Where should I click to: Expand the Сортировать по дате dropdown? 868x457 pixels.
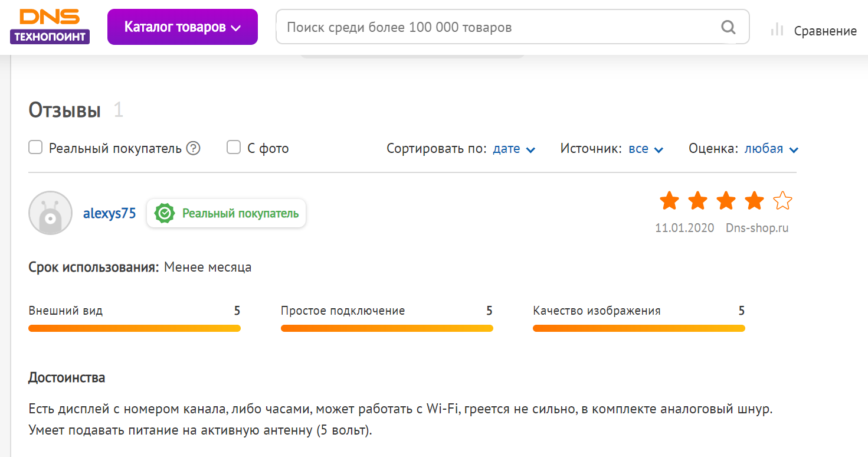point(514,149)
